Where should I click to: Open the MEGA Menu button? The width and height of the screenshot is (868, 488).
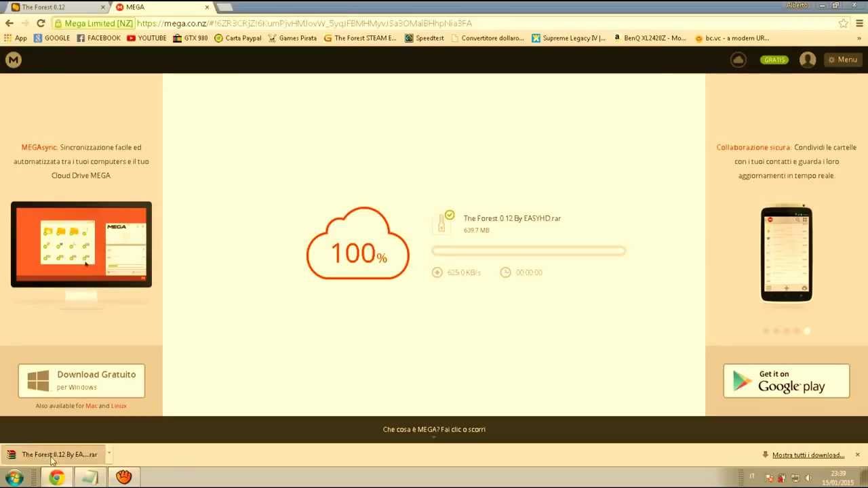pyautogui.click(x=842, y=60)
